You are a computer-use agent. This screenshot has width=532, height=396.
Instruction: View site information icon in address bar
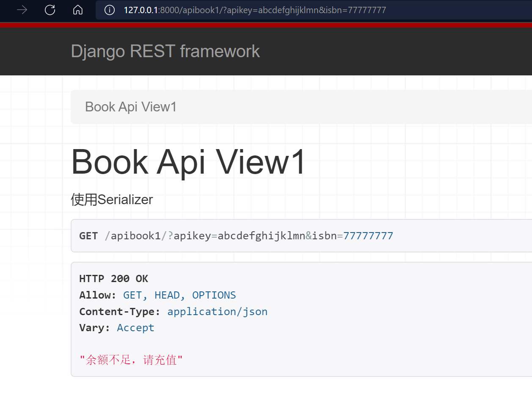click(110, 10)
